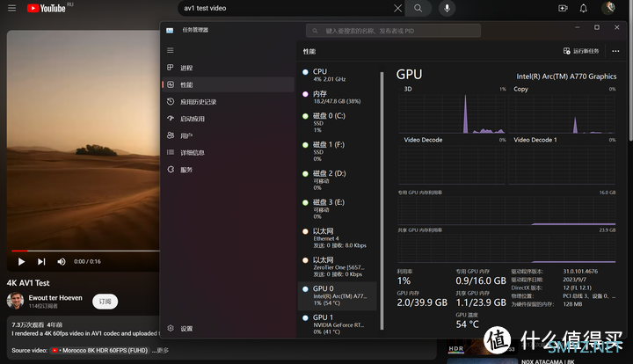633x364 pixels.
Task: Open the 3D graph engine dropdown
Action: point(408,89)
